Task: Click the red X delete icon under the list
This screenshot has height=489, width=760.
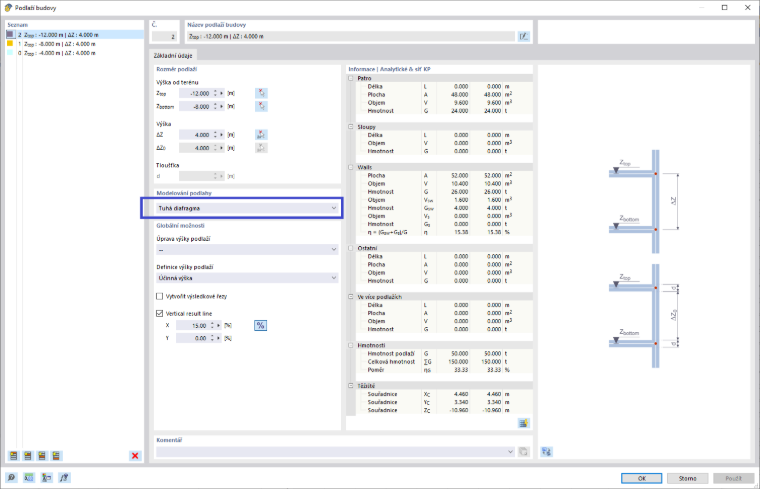Action: [135, 456]
